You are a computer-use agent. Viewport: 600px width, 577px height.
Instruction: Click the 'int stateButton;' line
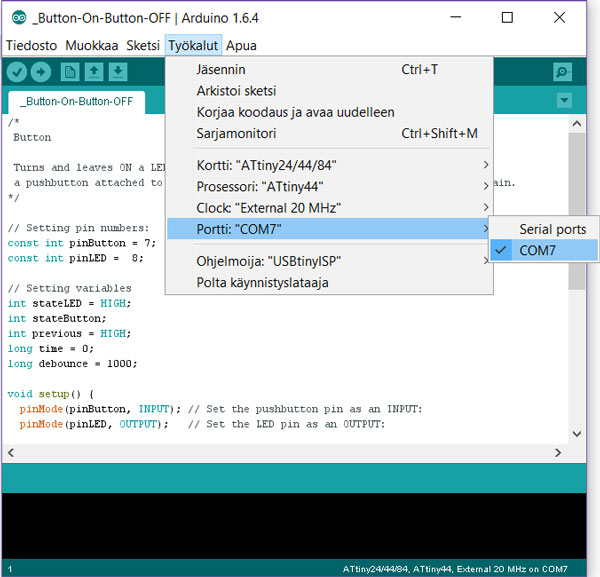click(x=57, y=318)
